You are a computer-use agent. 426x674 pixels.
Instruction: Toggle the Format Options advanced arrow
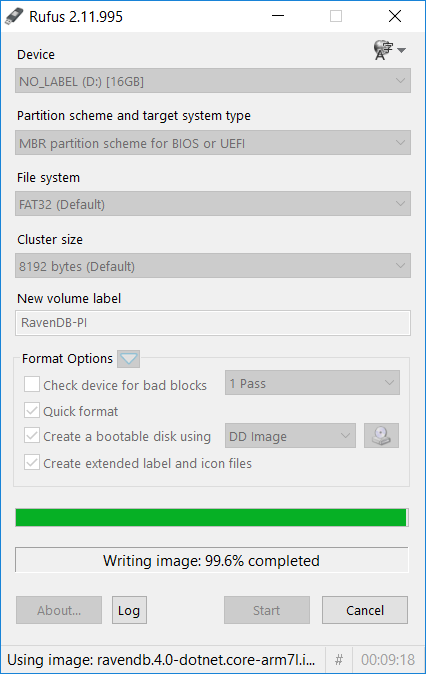pyautogui.click(x=129, y=358)
